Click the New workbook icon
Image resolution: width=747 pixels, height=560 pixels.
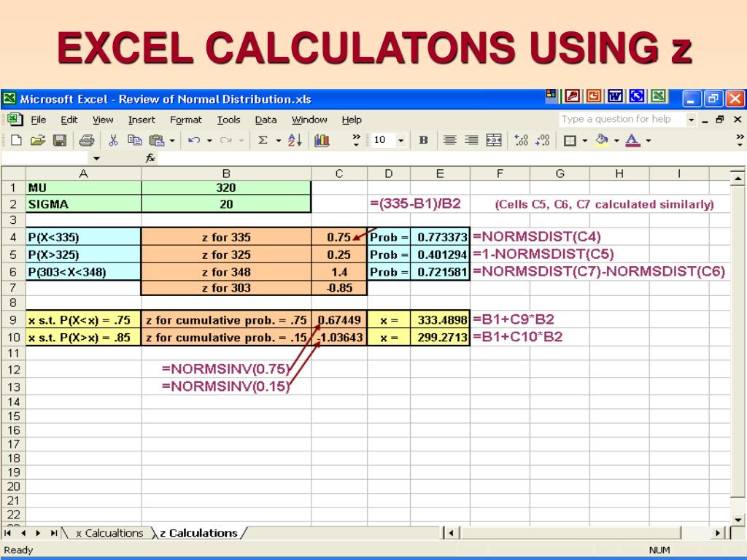16,140
